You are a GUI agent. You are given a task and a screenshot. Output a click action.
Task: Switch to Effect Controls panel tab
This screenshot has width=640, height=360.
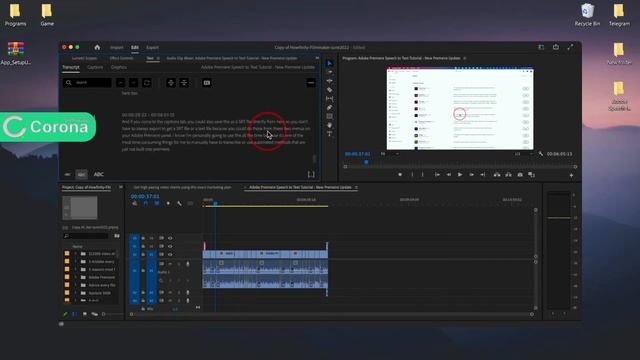[x=122, y=58]
